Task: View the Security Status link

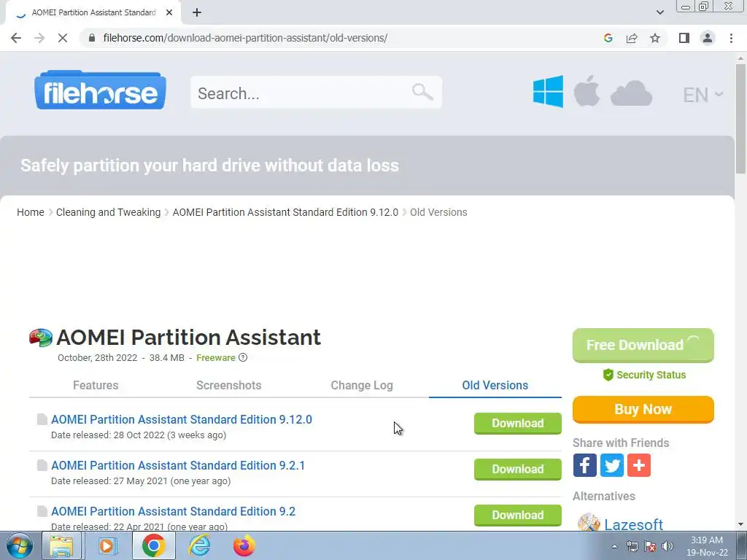Action: 644,375
